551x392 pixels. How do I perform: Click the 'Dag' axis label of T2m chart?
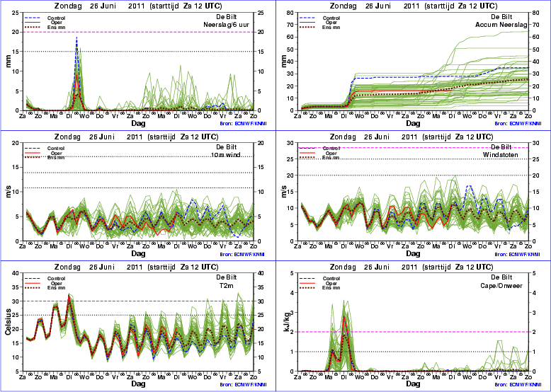[x=138, y=384]
